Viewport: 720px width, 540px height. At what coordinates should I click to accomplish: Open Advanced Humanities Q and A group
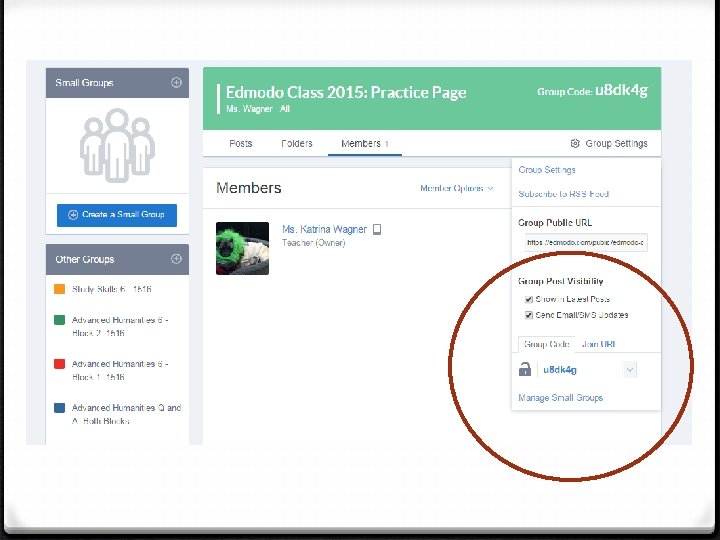126,414
